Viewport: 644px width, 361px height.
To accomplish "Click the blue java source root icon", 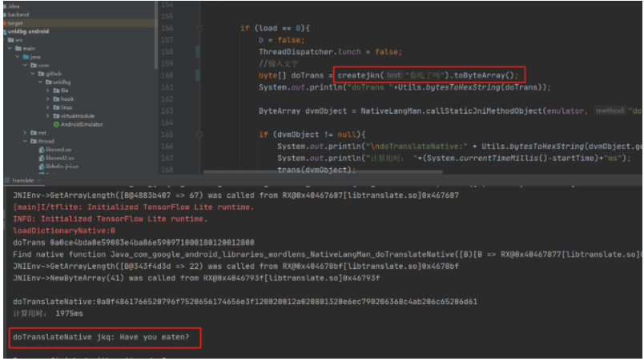I will pyautogui.click(x=26, y=57).
